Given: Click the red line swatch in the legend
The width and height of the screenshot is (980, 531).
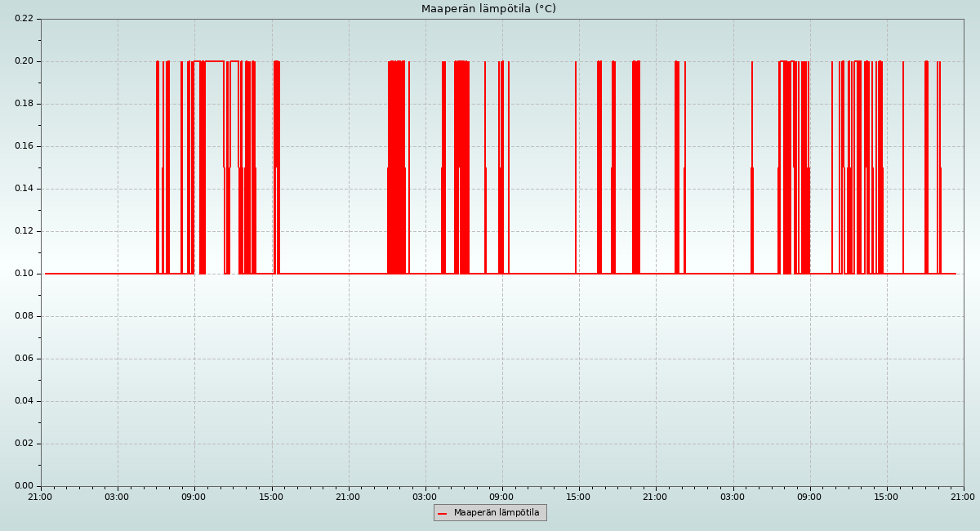Looking at the screenshot, I should (442, 513).
